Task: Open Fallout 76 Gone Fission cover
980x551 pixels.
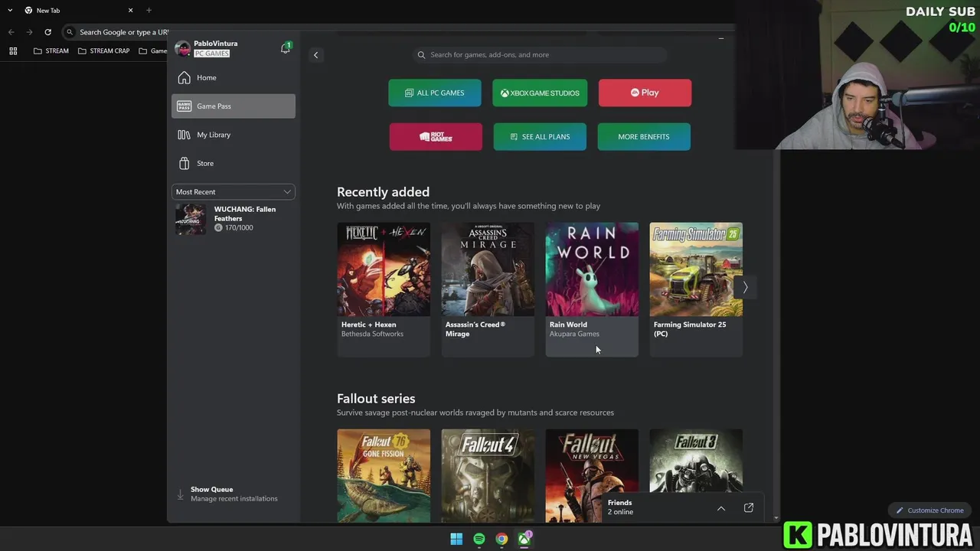Action: point(384,475)
